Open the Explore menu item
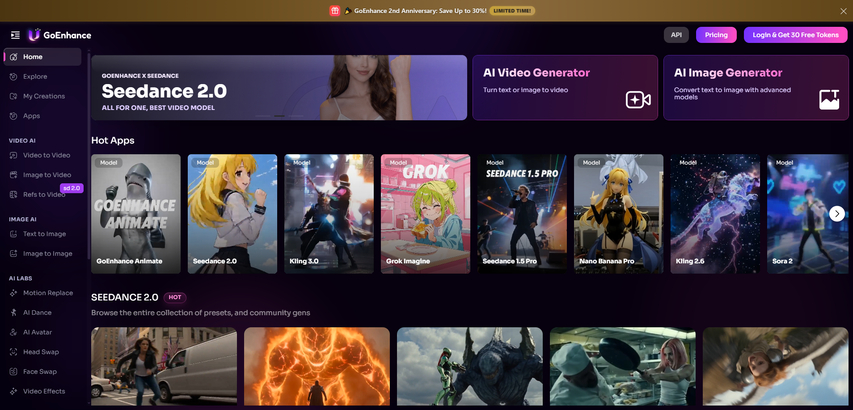The height and width of the screenshot is (410, 853). tap(42, 77)
